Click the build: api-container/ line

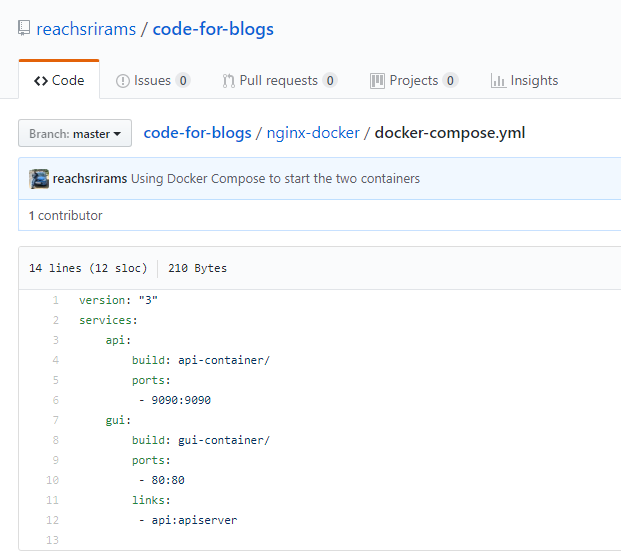[x=201, y=360]
